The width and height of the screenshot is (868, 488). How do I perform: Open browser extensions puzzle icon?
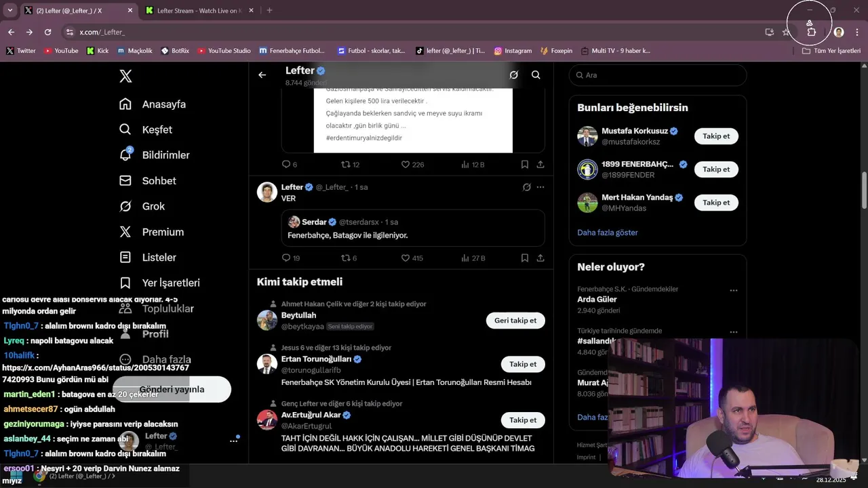(x=811, y=32)
